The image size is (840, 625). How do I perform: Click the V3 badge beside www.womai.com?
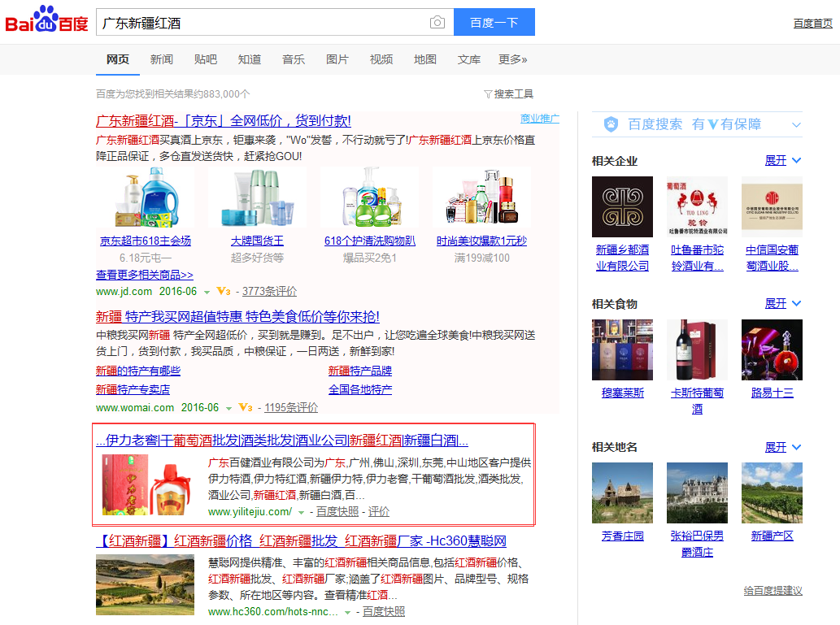tap(246, 407)
